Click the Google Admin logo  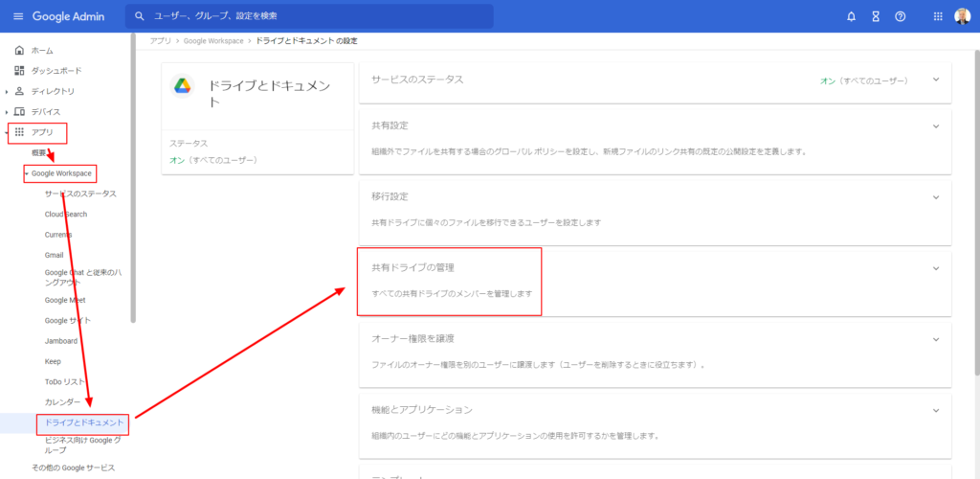pyautogui.click(x=69, y=16)
